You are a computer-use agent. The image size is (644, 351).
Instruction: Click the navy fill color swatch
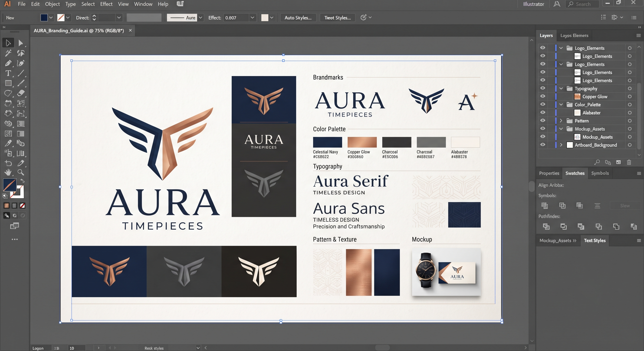click(x=44, y=18)
